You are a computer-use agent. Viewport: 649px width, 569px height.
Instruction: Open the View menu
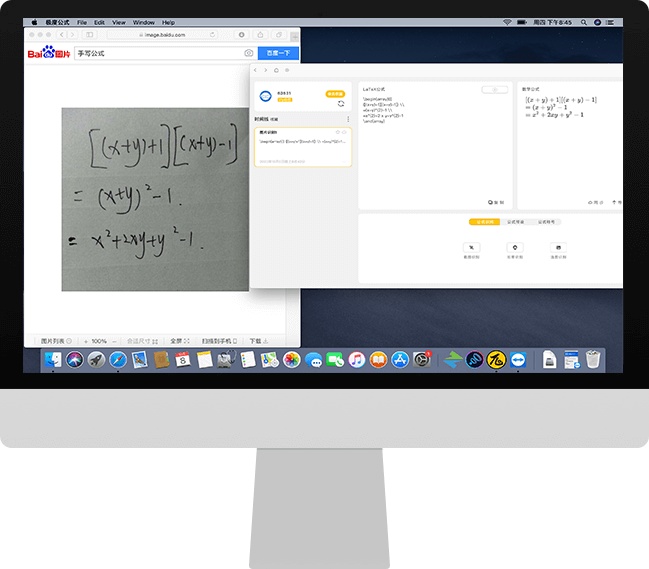[119, 22]
